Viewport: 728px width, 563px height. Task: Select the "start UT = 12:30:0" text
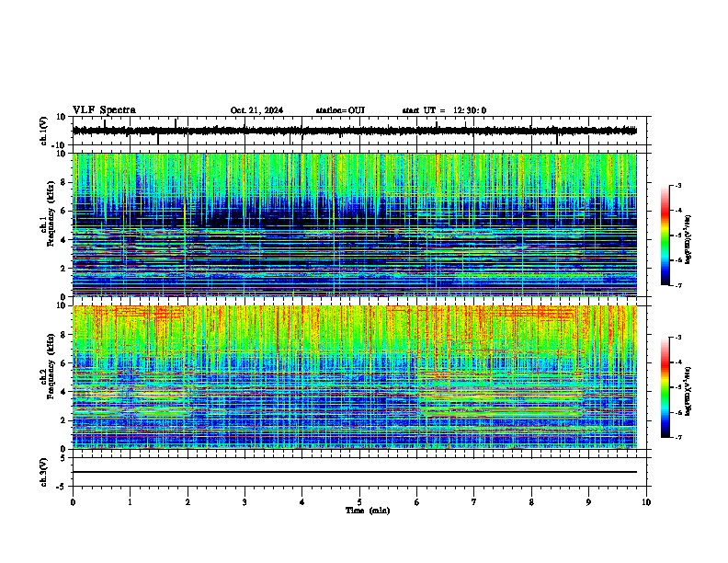click(x=444, y=110)
